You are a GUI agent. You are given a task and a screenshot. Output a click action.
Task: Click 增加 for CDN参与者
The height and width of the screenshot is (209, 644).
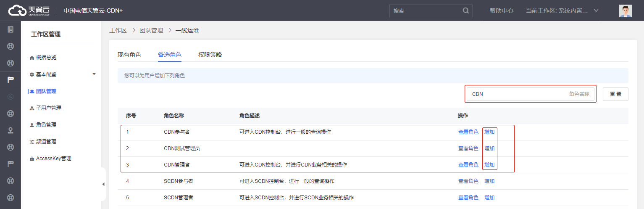[489, 132]
